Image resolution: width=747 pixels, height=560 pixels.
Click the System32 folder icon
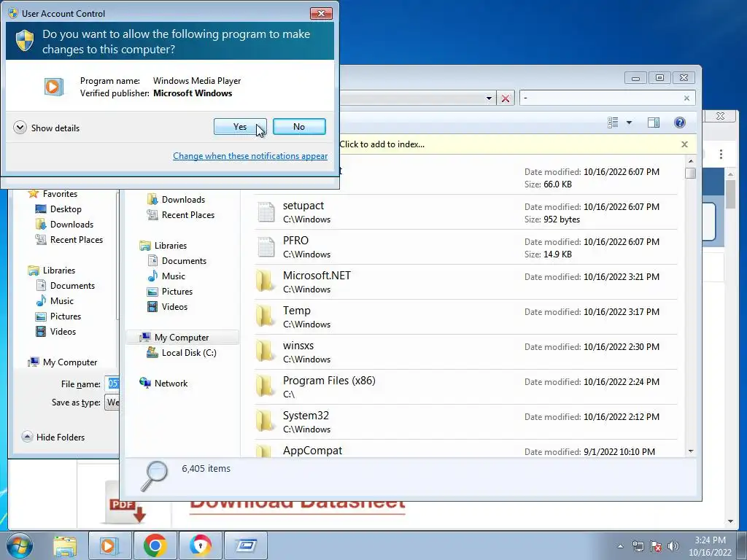pos(266,421)
